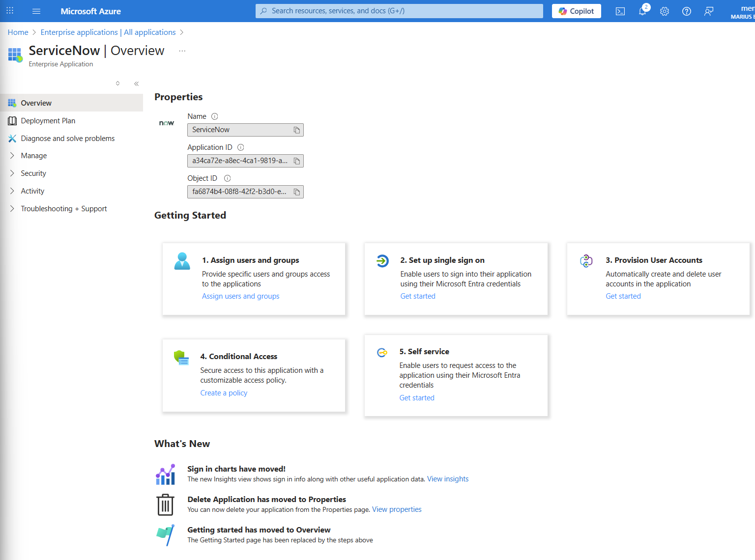Screen dimensions: 755x560
Task: Copy the Name field value
Action: (297, 130)
